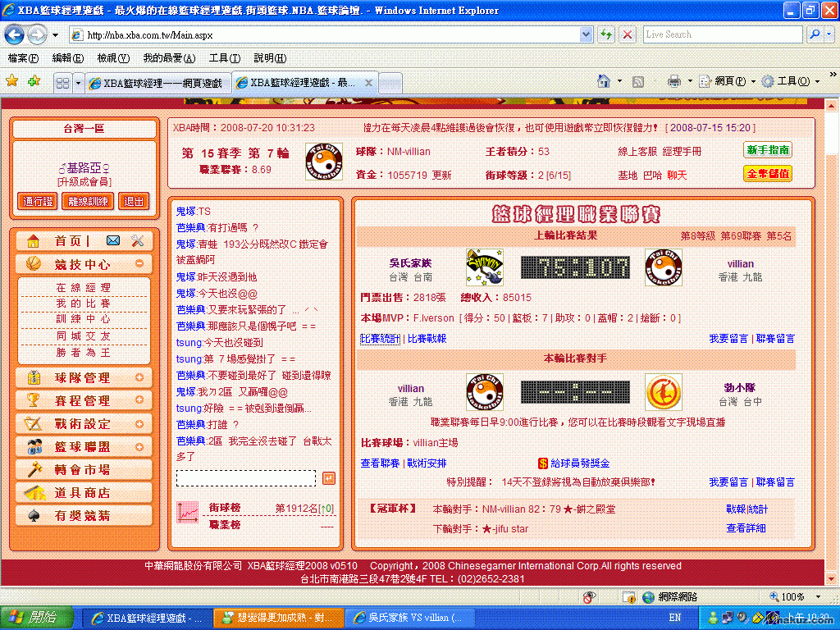840x630 pixels.
Task: Click the 新手指南 button
Action: [x=768, y=150]
